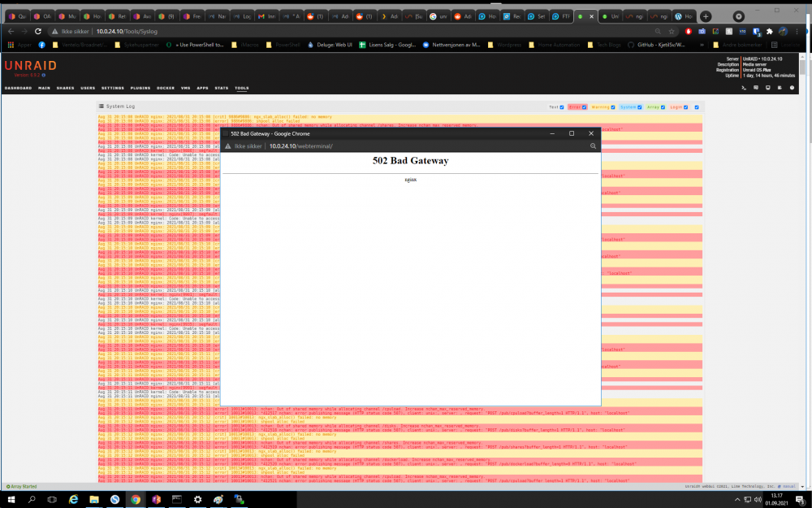This screenshot has height=508, width=812.
Task: Open the Wordpress bookmark folder
Action: (x=504, y=45)
